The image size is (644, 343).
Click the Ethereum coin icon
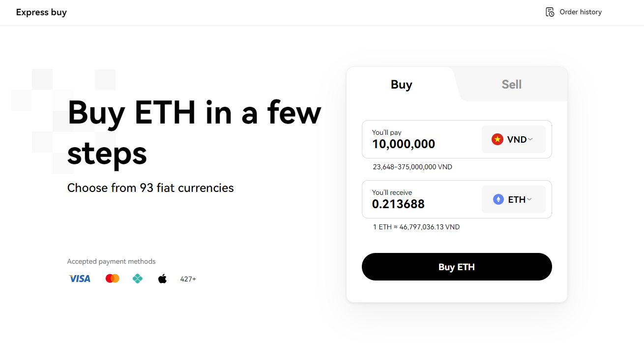tap(498, 199)
